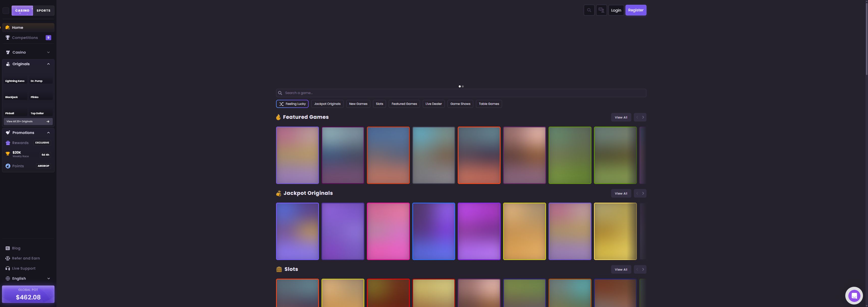The height and width of the screenshot is (307, 868).
Task: Select the Live Dealer filter chip
Action: click(x=434, y=104)
